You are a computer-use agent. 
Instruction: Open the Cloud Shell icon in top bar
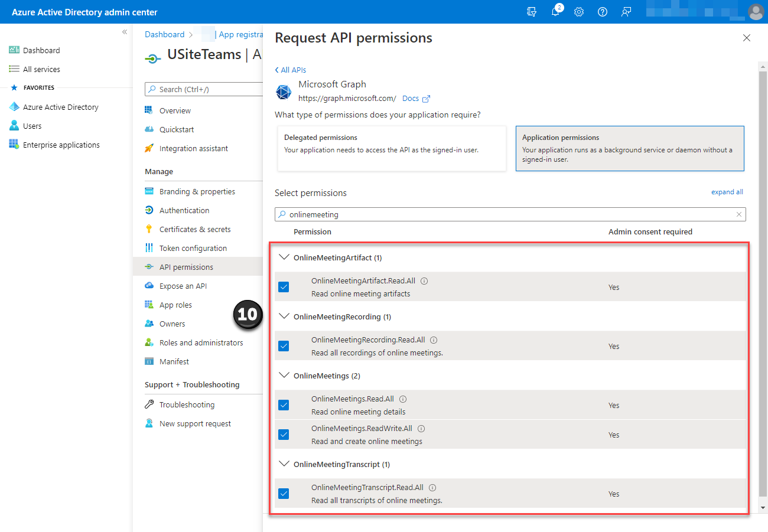(x=532, y=12)
